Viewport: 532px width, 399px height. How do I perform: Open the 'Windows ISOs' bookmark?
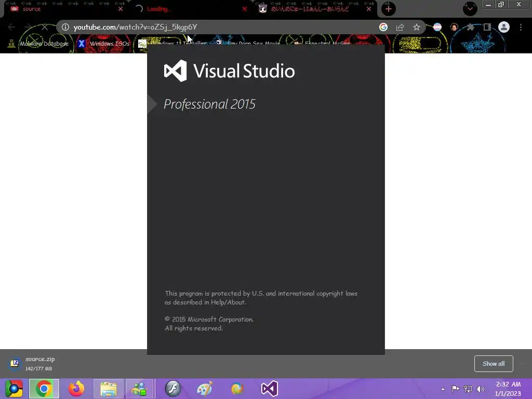(103, 44)
